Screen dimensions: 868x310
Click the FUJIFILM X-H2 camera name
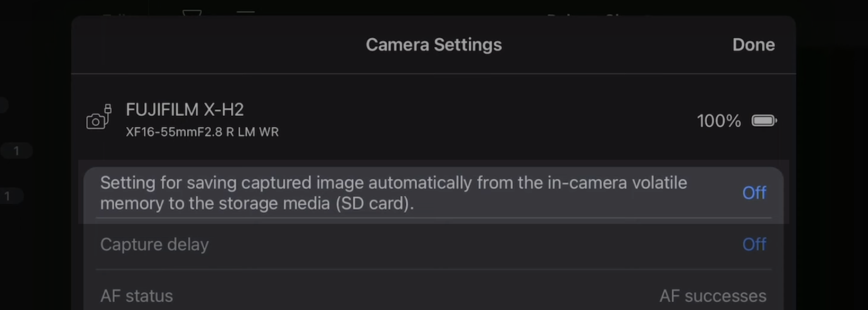(185, 110)
